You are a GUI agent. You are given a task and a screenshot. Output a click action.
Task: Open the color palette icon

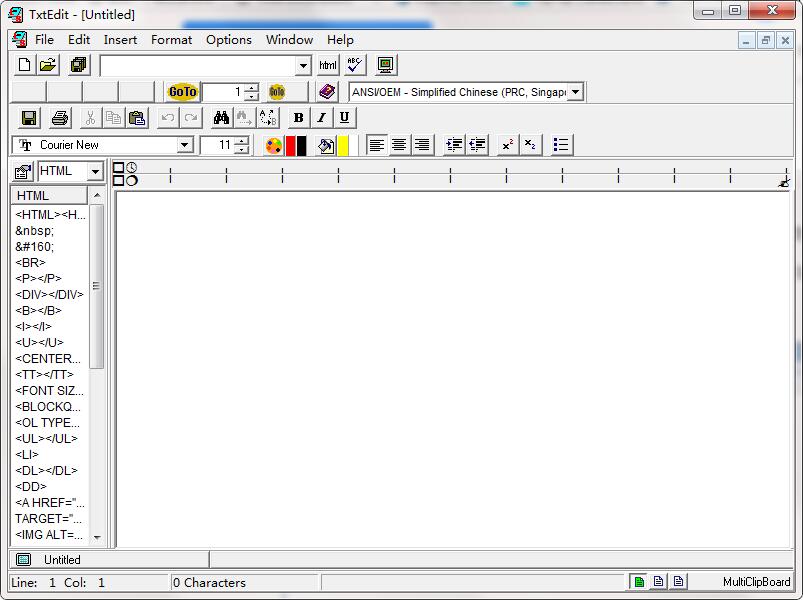(x=273, y=146)
